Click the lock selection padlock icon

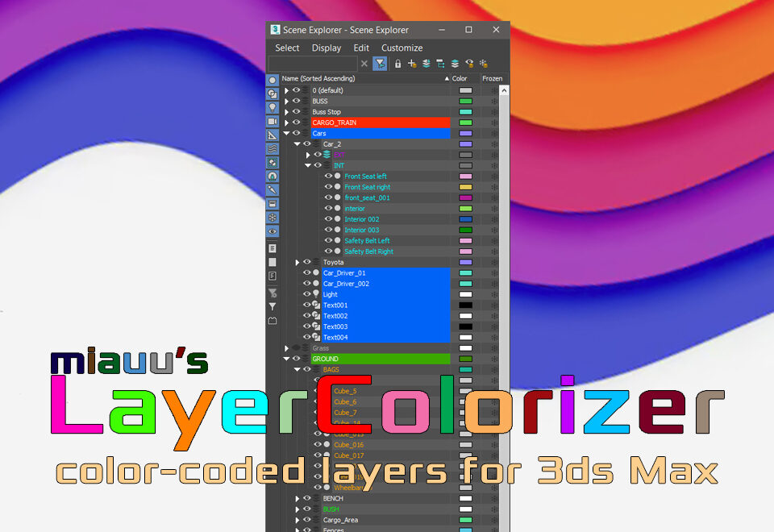(x=397, y=64)
